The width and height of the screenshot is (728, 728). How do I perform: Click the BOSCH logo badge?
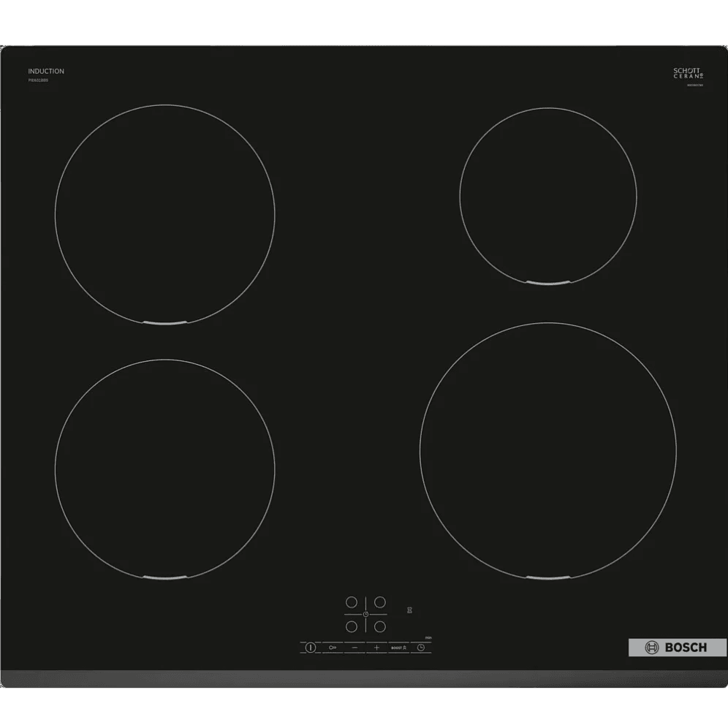click(x=678, y=647)
